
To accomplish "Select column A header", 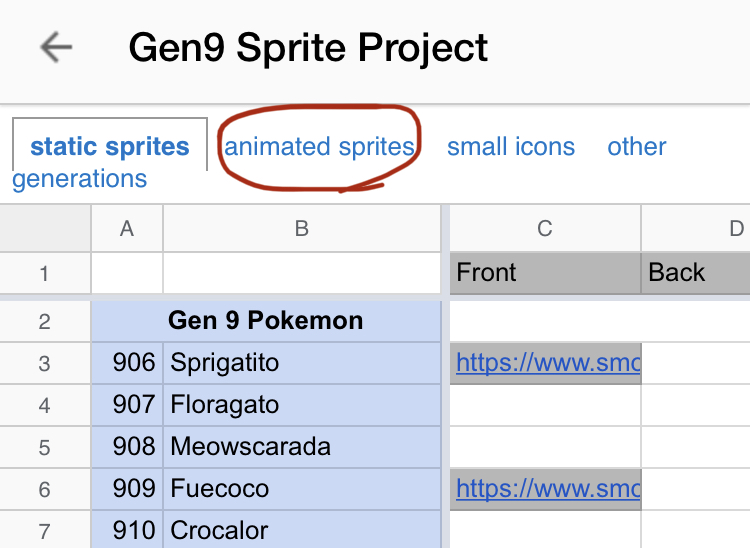I will 127,229.
